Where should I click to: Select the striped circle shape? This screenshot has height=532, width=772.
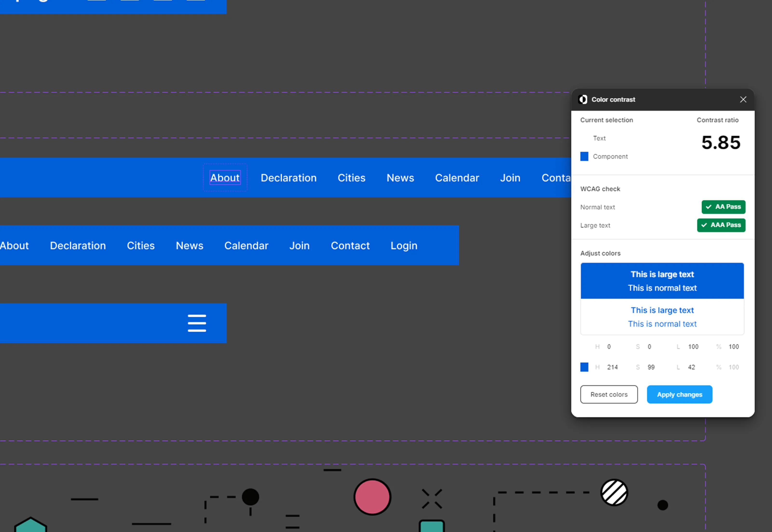[x=614, y=492]
